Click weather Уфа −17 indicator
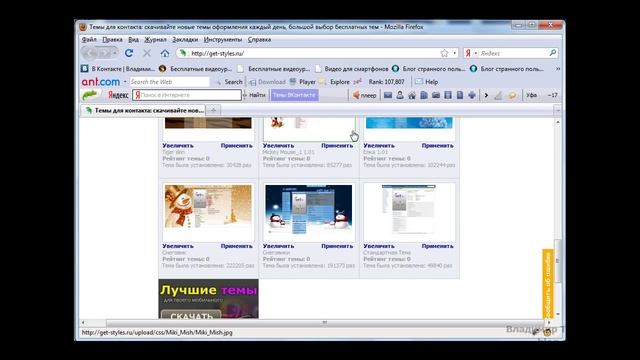Image resolution: width=640 pixels, height=360 pixels. 542,95
